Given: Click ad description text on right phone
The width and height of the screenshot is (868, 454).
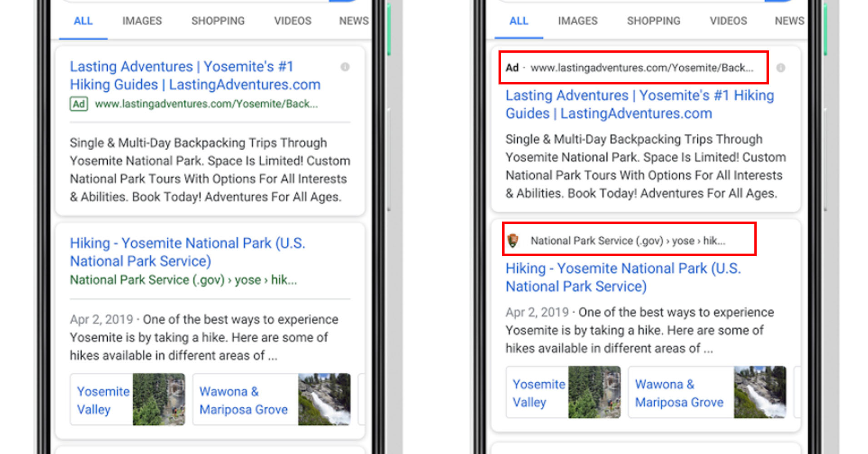Looking at the screenshot, I should pyautogui.click(x=646, y=166).
